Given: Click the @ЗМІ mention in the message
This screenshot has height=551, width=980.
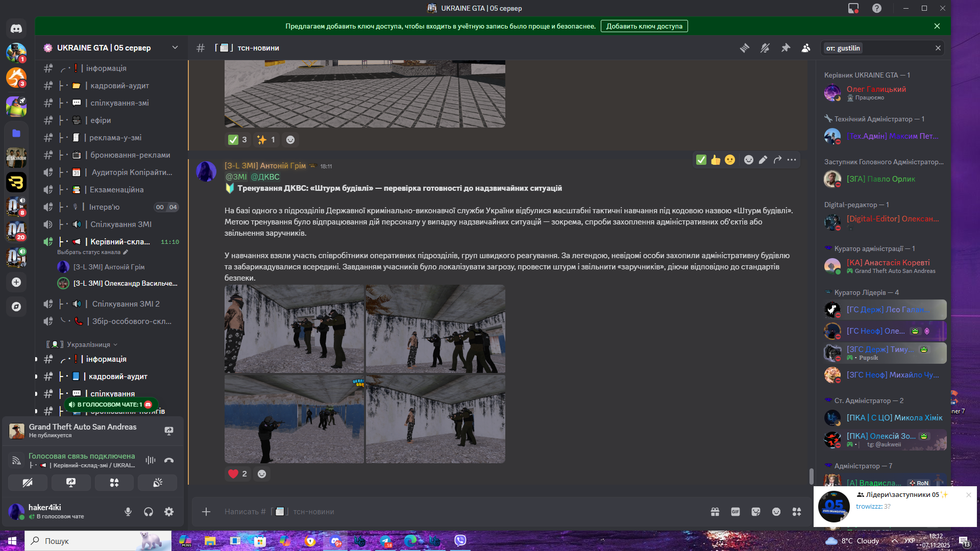Looking at the screenshot, I should 236,177.
